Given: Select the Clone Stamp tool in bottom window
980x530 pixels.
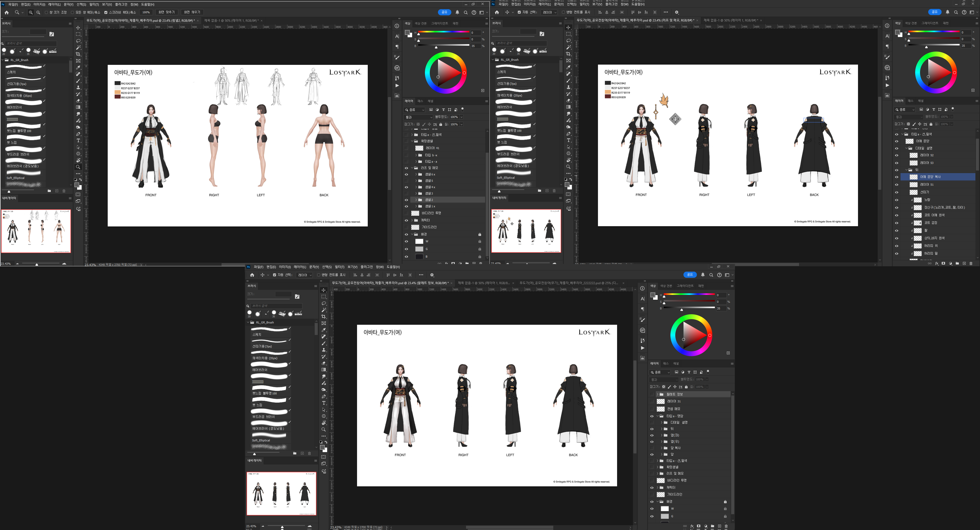Looking at the screenshot, I should click(x=324, y=350).
